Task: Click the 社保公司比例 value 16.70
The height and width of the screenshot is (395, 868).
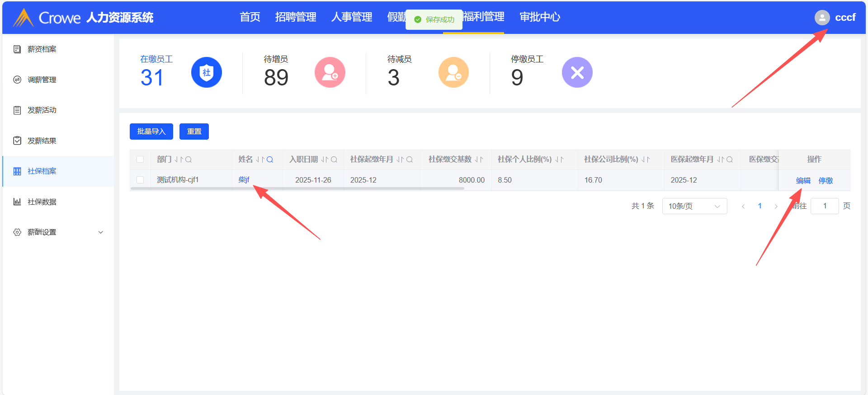Action: 593,180
